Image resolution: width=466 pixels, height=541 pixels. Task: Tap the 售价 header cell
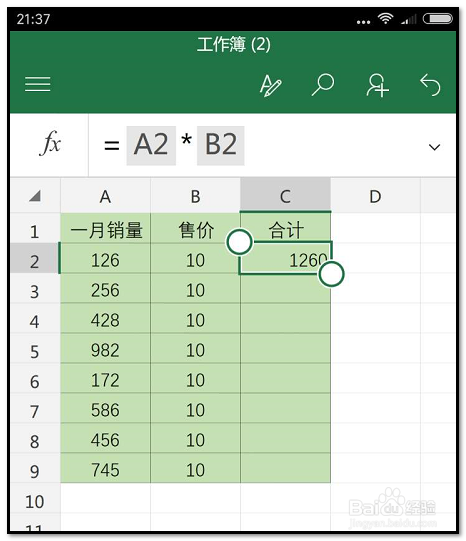(196, 229)
